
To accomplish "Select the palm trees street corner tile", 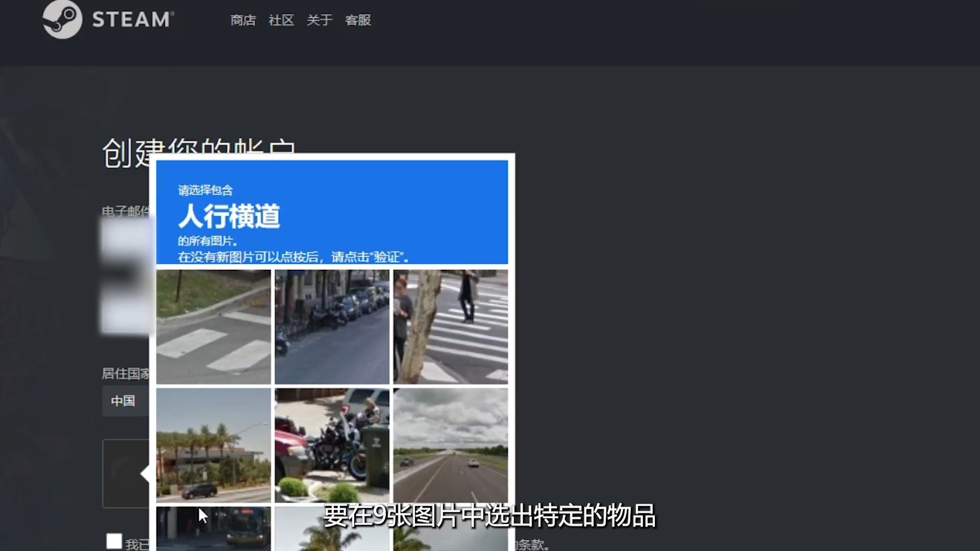I will coord(214,444).
